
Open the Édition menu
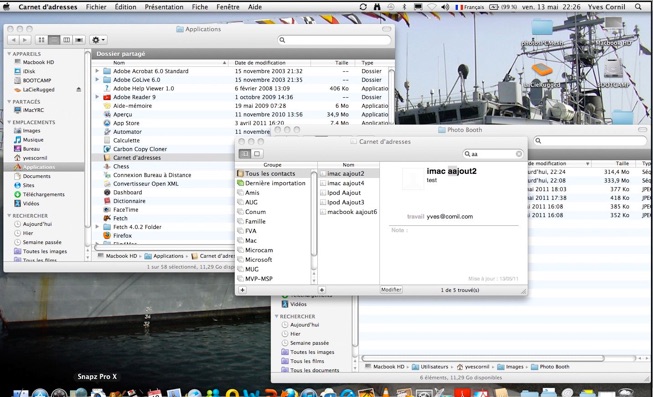125,7
